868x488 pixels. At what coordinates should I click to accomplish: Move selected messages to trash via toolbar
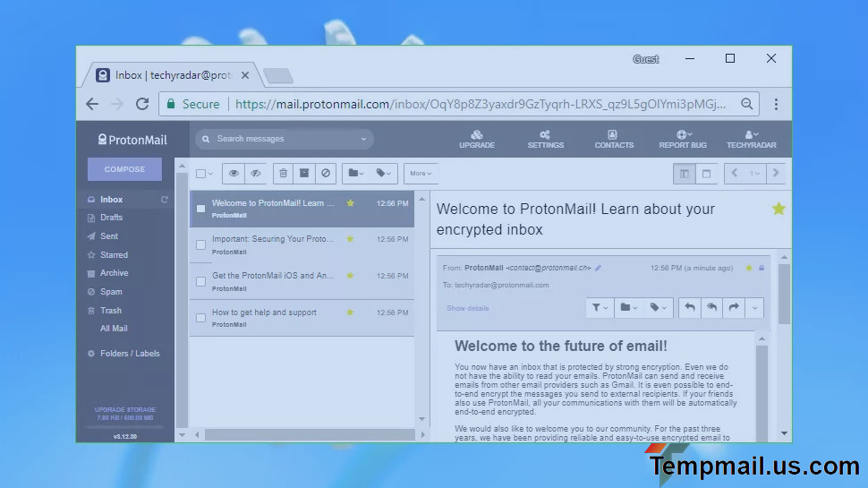pos(283,174)
